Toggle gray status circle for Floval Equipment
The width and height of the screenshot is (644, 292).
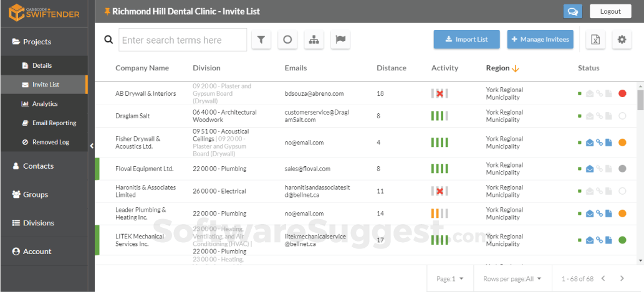(x=622, y=169)
